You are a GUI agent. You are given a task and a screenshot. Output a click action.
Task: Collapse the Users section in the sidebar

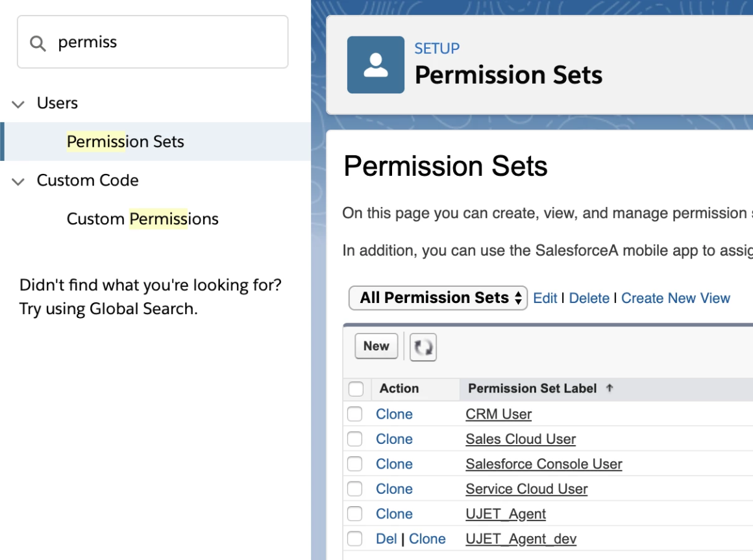coord(18,103)
